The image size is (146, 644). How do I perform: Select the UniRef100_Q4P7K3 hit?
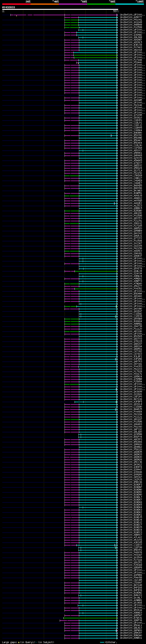tap(131, 361)
